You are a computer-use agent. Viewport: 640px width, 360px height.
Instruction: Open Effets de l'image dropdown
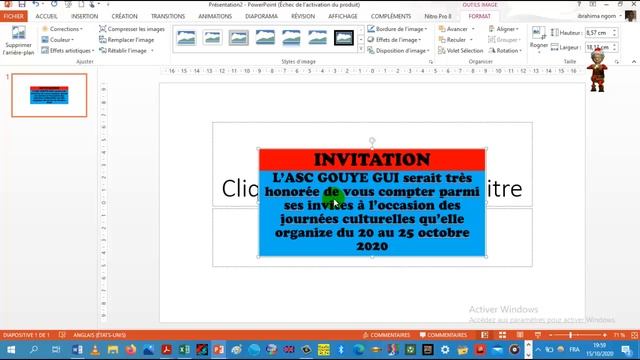394,40
